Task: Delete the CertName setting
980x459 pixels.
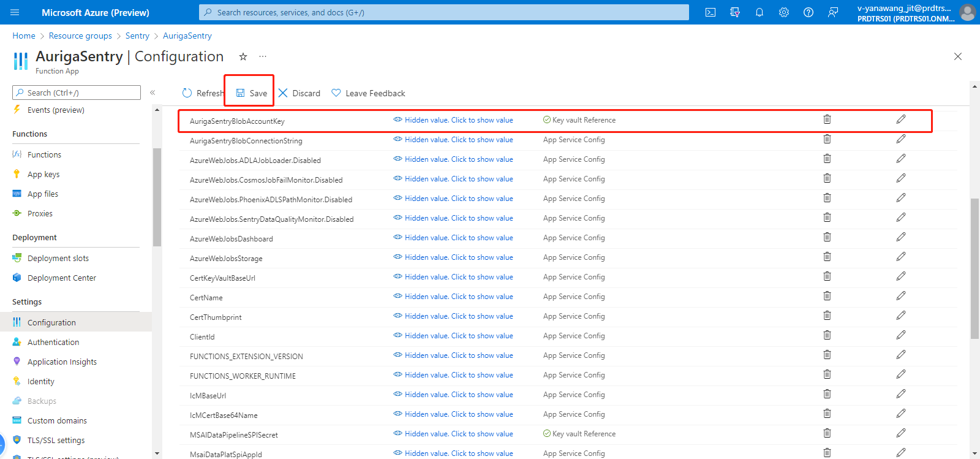Action: click(827, 296)
